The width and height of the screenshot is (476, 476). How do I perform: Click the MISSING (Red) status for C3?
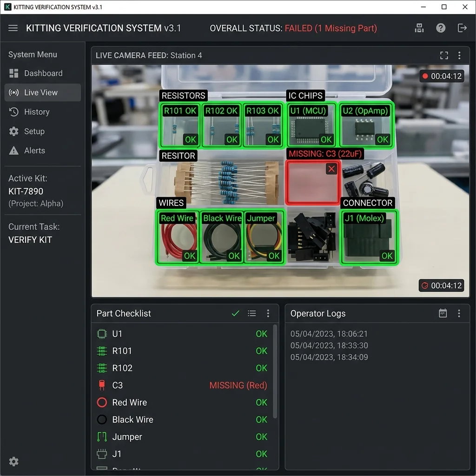click(x=238, y=385)
